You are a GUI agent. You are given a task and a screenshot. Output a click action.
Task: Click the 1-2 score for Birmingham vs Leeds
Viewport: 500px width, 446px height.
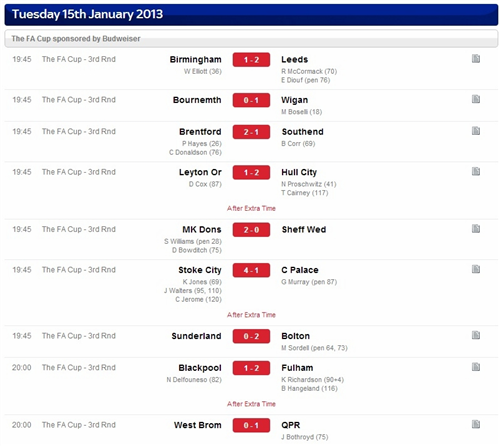click(251, 60)
